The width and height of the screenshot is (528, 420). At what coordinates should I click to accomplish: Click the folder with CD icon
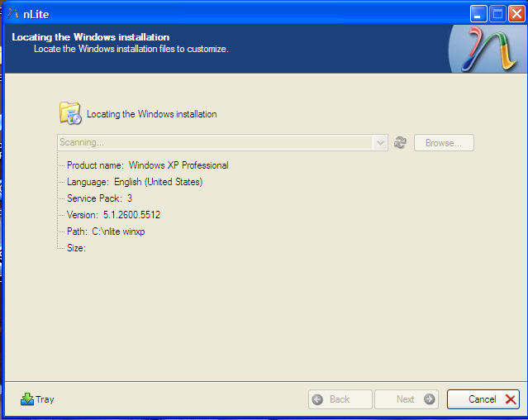[x=70, y=113]
